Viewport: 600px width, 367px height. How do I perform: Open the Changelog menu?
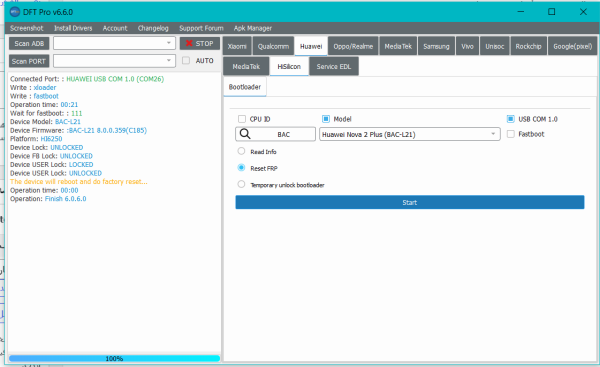click(153, 28)
